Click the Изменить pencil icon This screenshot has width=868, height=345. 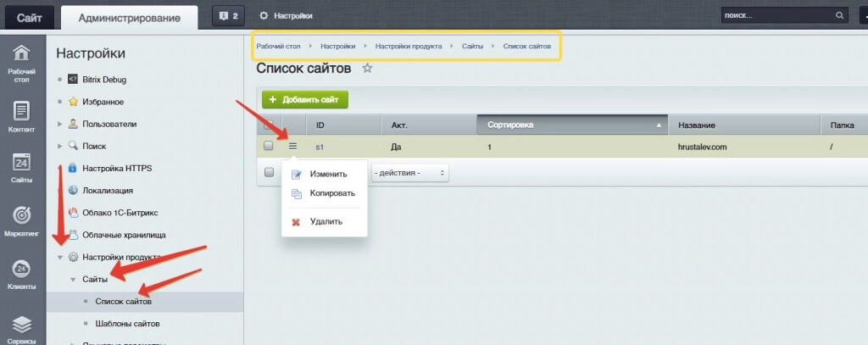[x=296, y=175]
